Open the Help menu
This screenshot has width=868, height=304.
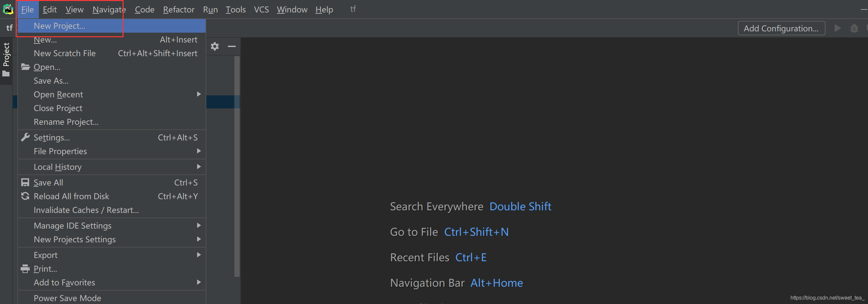pyautogui.click(x=324, y=9)
